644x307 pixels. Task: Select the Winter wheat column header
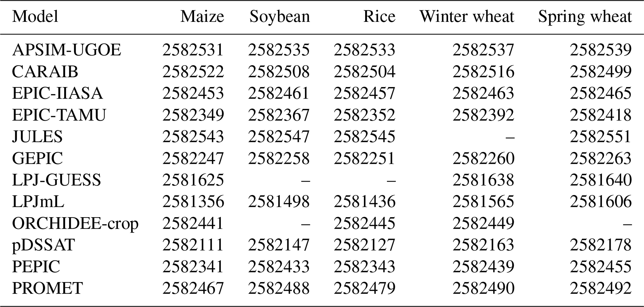click(467, 17)
